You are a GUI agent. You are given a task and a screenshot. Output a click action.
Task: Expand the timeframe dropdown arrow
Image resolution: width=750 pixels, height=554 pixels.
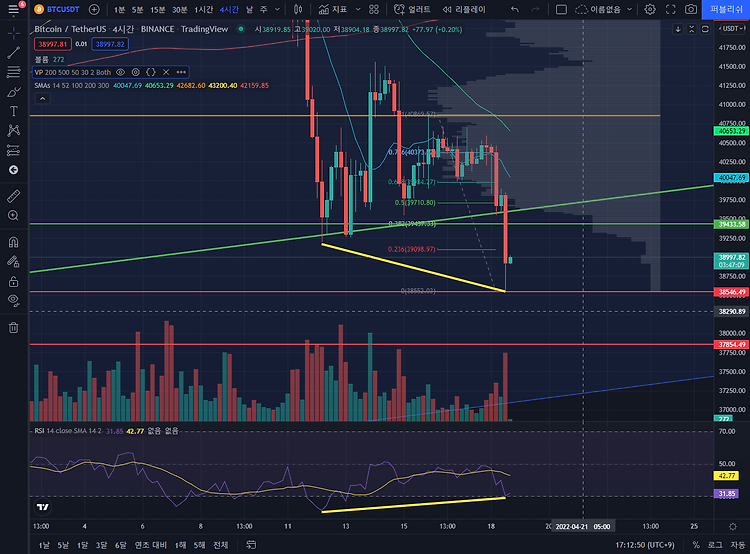pyautogui.click(x=277, y=10)
